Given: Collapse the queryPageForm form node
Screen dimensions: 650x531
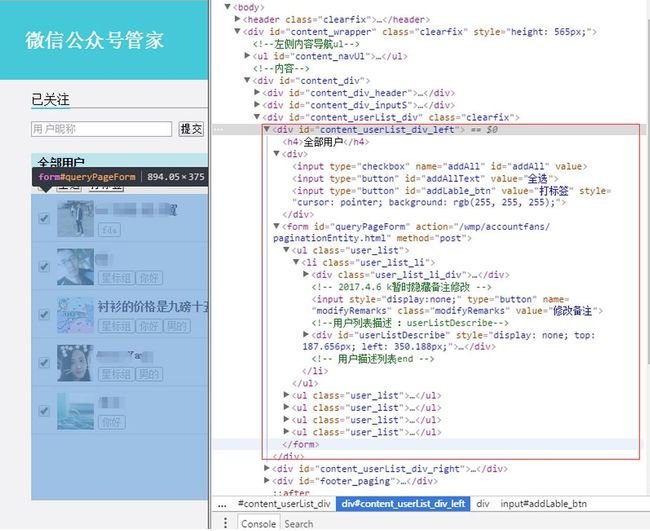Looking at the screenshot, I should tap(276, 226).
